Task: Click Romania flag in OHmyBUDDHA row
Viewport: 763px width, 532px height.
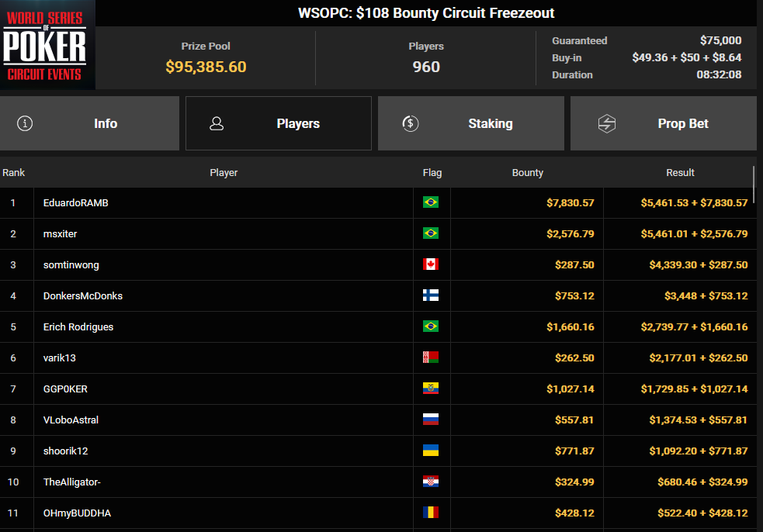Action: (x=431, y=512)
